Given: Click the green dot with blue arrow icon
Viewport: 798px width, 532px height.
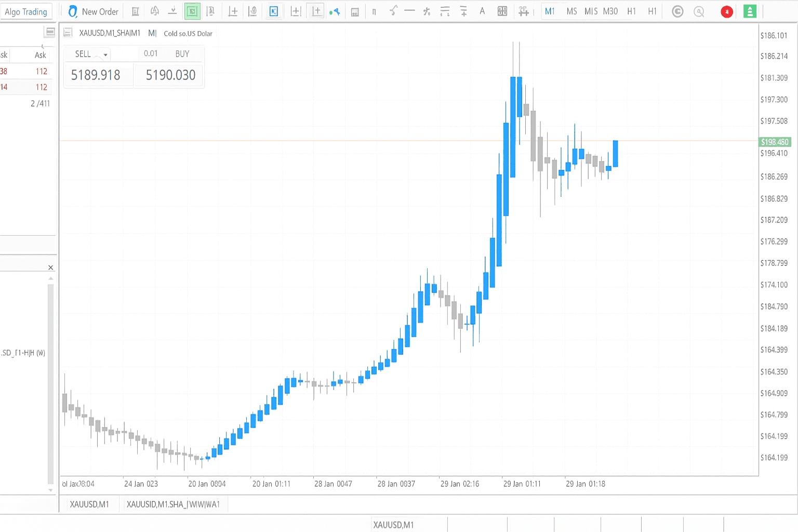Looking at the screenshot, I should (x=335, y=11).
